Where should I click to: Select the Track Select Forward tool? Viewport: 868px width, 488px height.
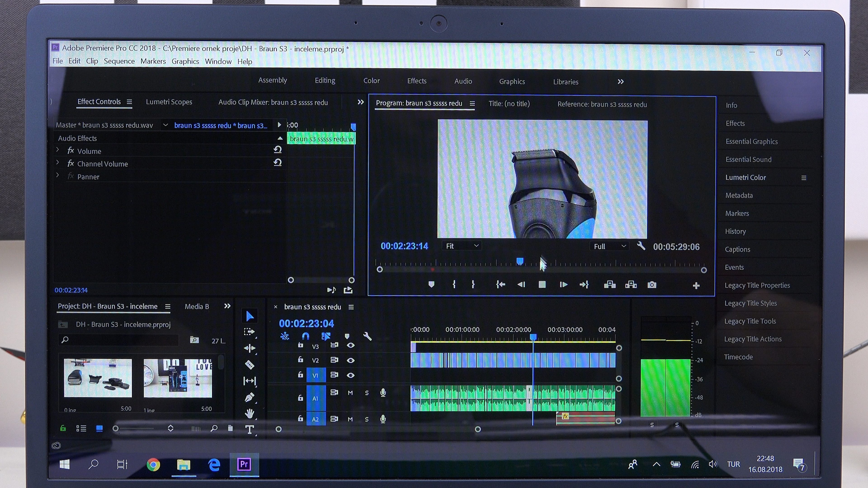click(x=249, y=332)
